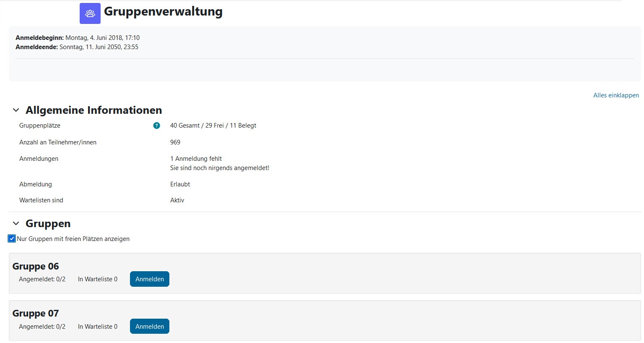Collapse the Allgemeine Informationen section chevron
644x343 pixels.
[16, 110]
